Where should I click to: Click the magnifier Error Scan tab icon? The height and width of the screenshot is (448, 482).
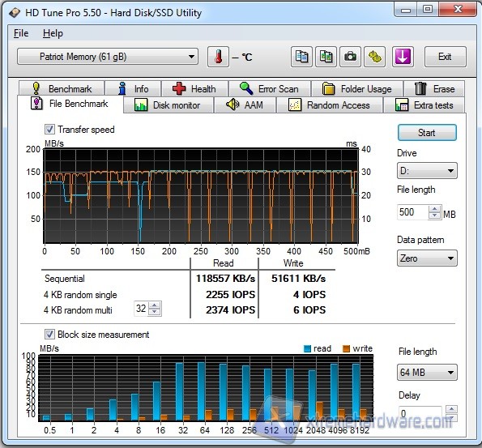point(246,88)
